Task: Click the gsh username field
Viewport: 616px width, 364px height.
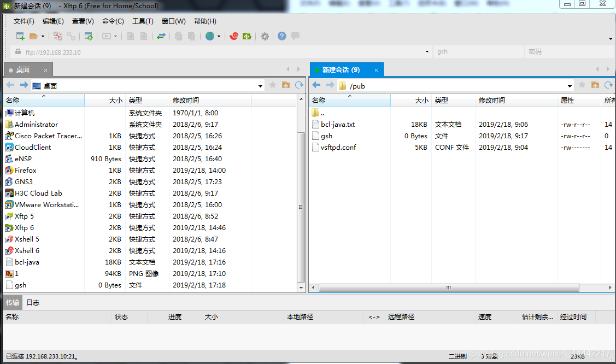Action: [x=478, y=51]
